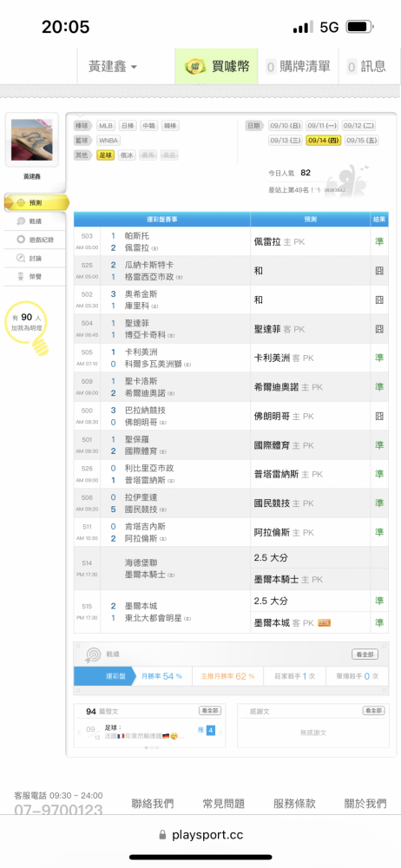Click the blue 推 4 count badge
The image size is (401, 868).
coord(210,731)
